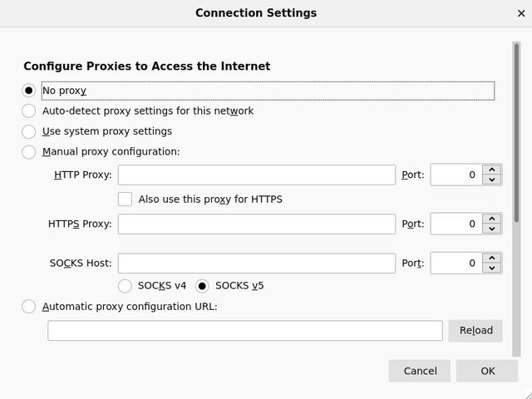Increase the SOCKS Host port value
The height and width of the screenshot is (399, 532).
coord(491,259)
